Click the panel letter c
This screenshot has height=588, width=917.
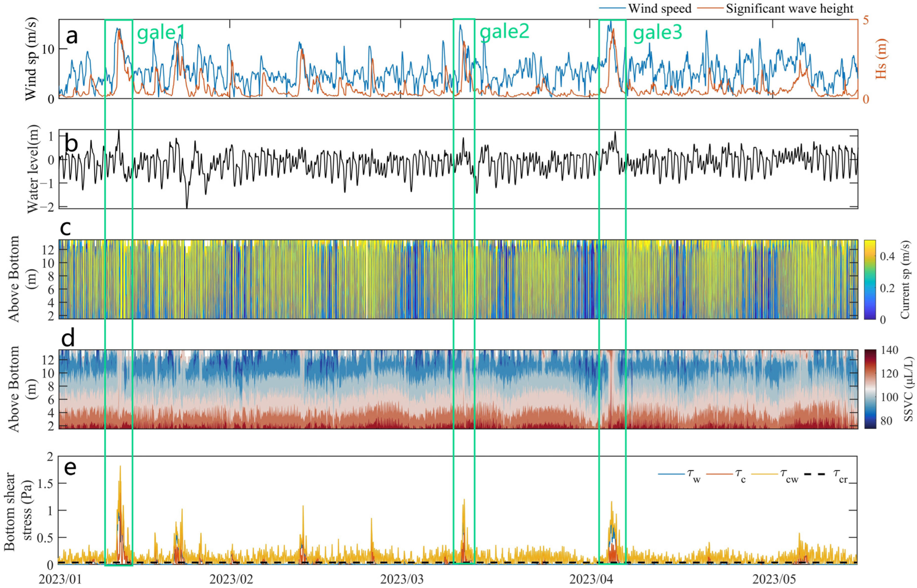tap(66, 228)
